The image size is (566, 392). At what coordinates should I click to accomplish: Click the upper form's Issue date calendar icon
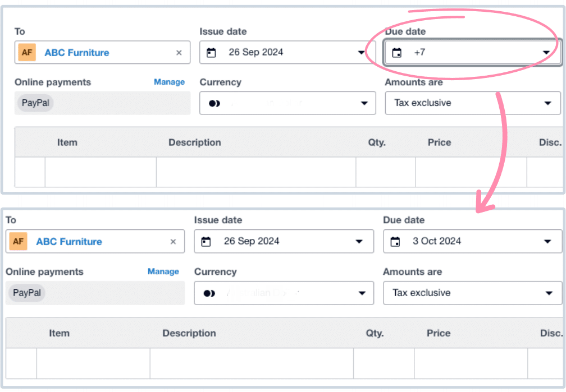[211, 53]
